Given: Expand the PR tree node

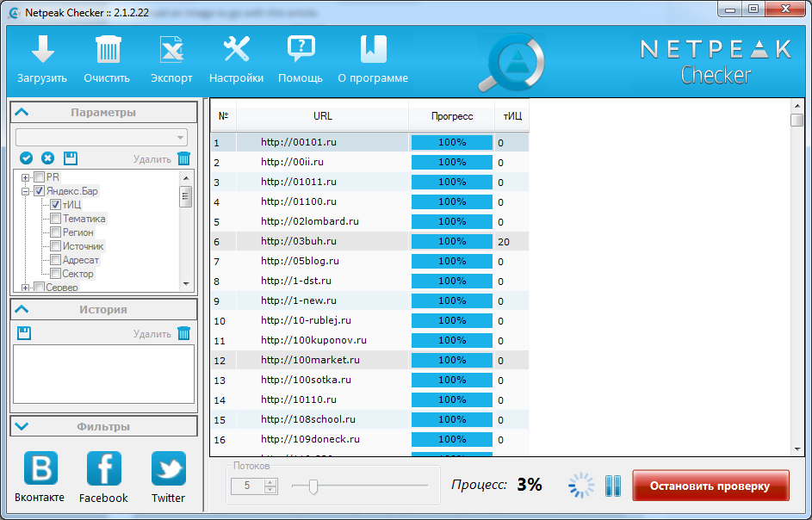Looking at the screenshot, I should coord(26,177).
